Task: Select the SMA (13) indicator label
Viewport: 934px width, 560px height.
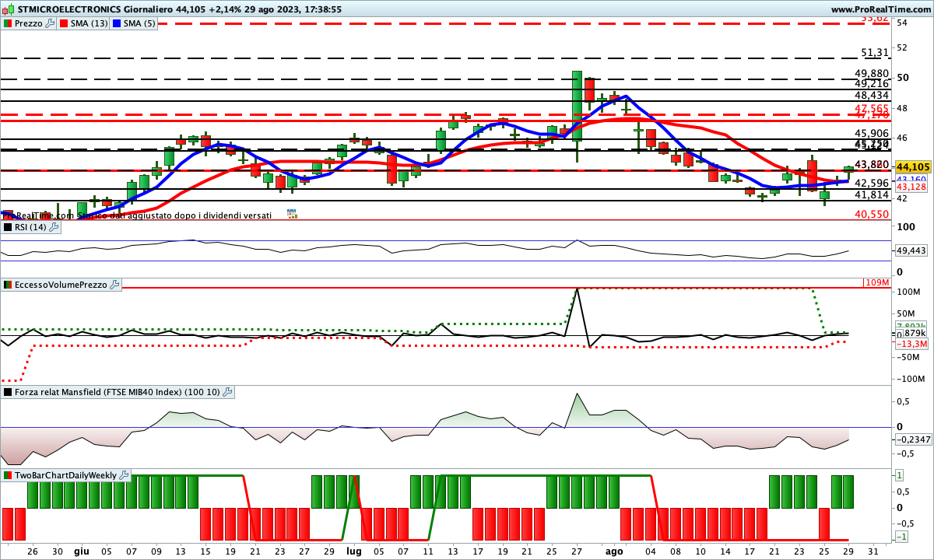Action: pyautogui.click(x=90, y=23)
